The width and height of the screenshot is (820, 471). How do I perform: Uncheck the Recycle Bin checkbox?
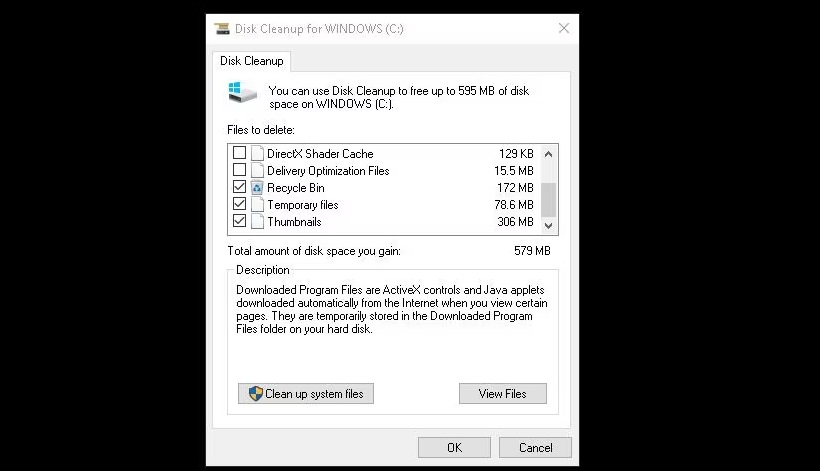[x=240, y=187]
